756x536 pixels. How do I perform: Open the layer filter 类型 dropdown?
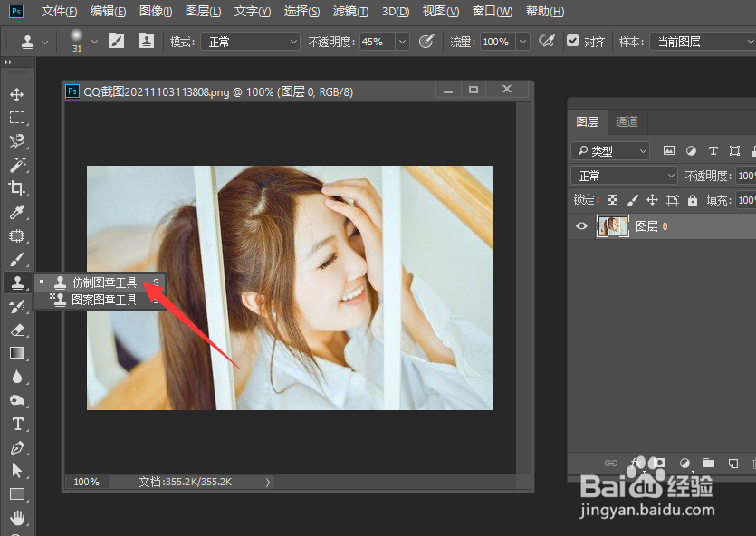[610, 151]
